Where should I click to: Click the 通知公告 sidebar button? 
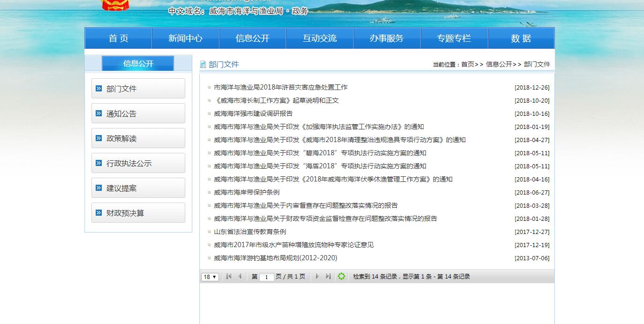[138, 113]
